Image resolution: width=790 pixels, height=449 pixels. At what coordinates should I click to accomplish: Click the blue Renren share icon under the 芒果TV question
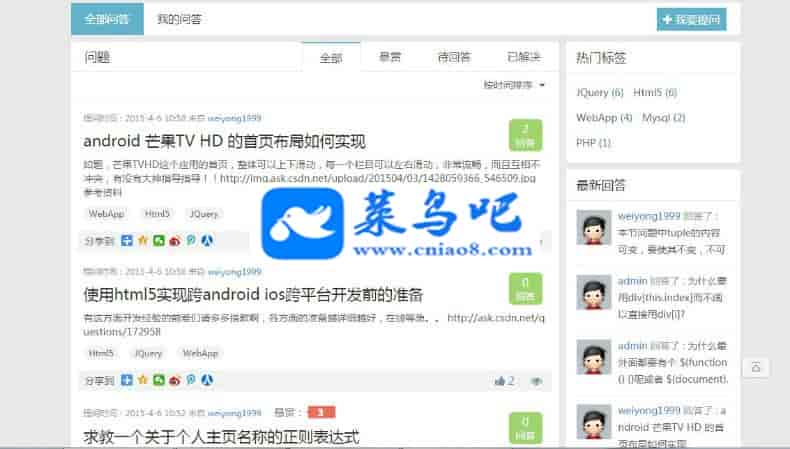pos(207,240)
